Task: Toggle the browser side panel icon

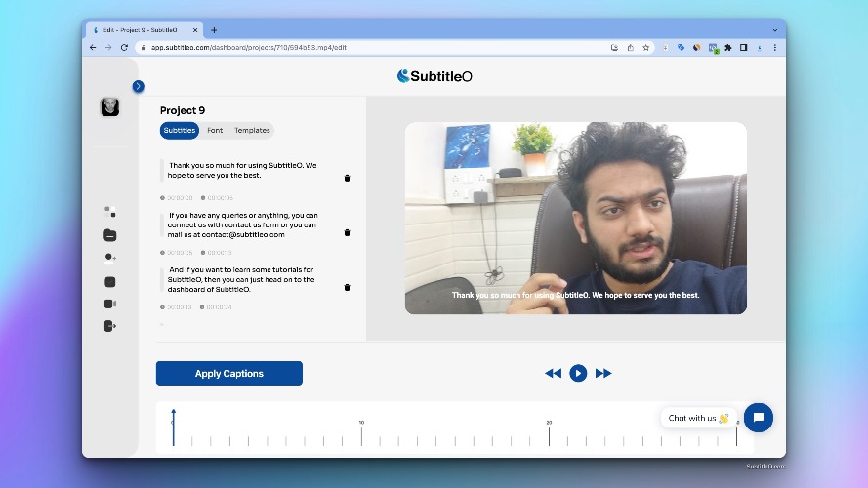Action: pyautogui.click(x=743, y=48)
